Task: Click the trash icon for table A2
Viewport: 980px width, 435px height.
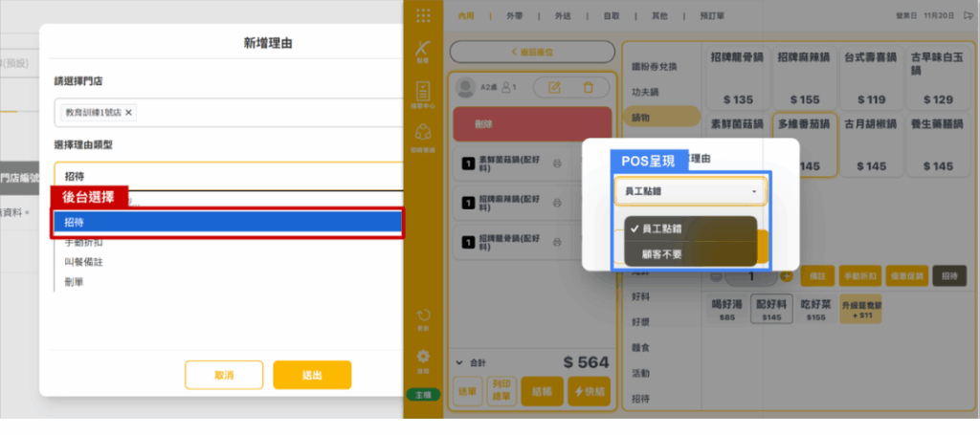Action: pyautogui.click(x=589, y=88)
